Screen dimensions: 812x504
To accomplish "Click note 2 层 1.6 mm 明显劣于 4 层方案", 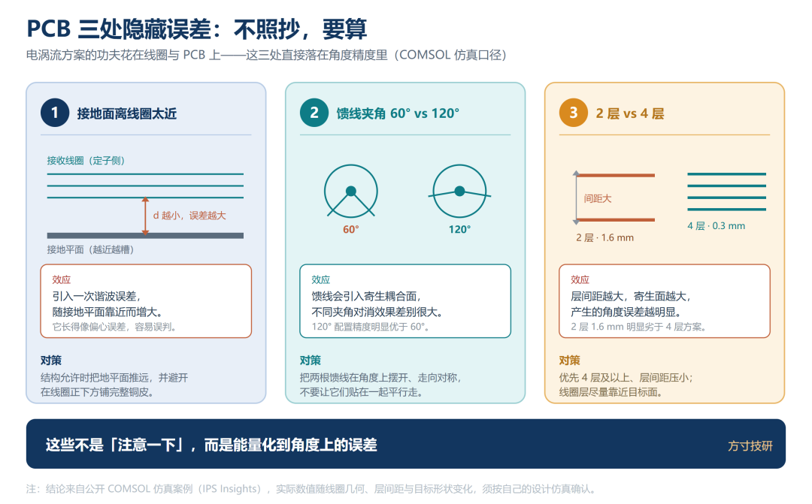I will (x=638, y=327).
